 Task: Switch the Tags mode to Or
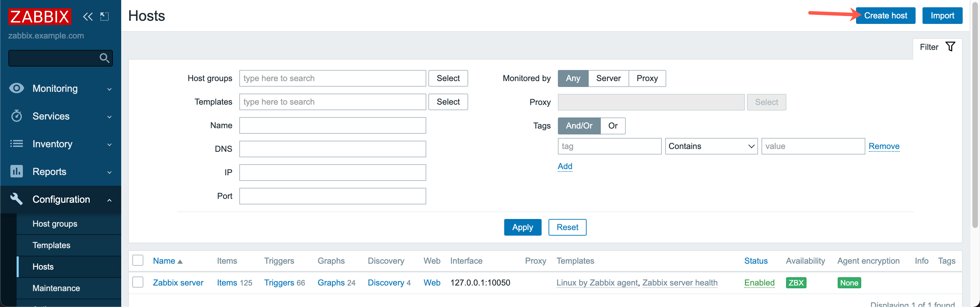(613, 126)
